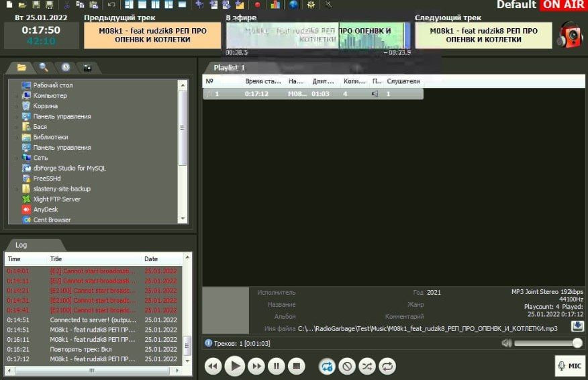Image resolution: width=588 pixels, height=380 pixels.
Task: Open broadcast settings via the globe icon
Action: point(293,5)
